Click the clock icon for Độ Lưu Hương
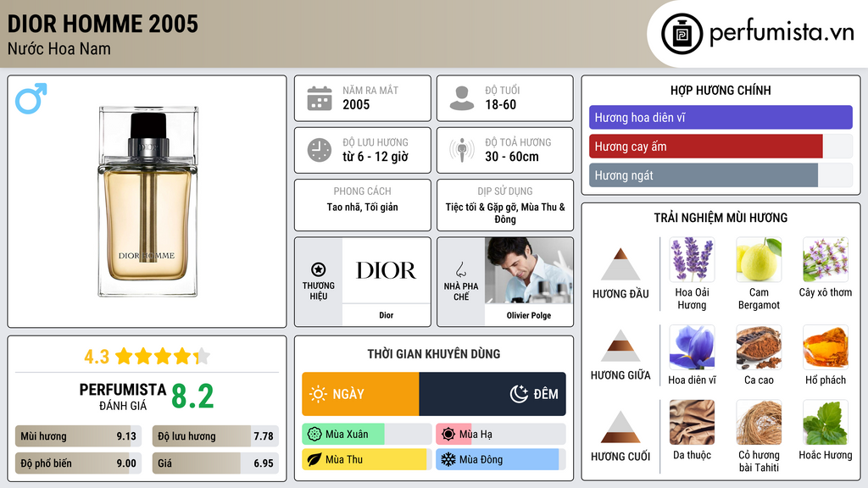The height and width of the screenshot is (488, 868). tap(319, 150)
